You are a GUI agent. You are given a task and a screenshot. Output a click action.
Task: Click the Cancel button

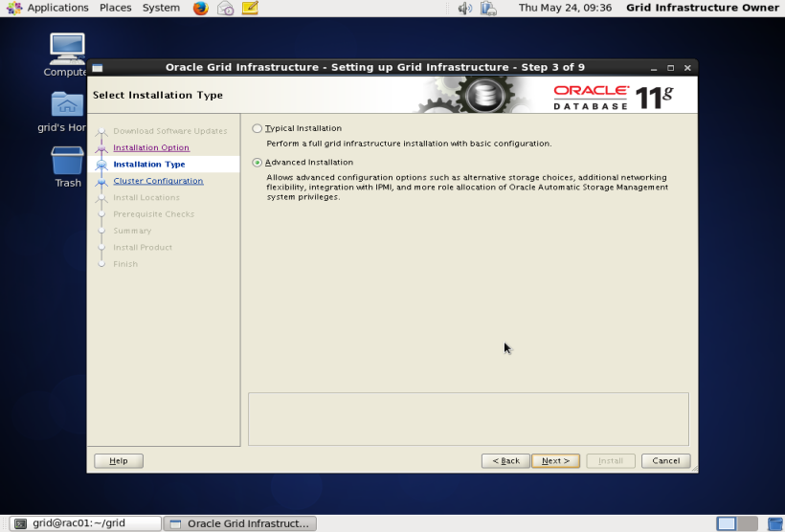666,461
